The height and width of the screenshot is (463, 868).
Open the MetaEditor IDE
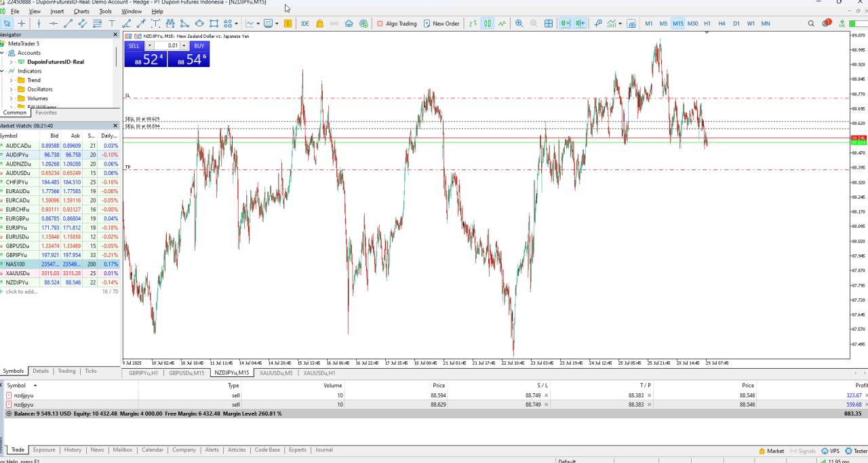(305, 23)
